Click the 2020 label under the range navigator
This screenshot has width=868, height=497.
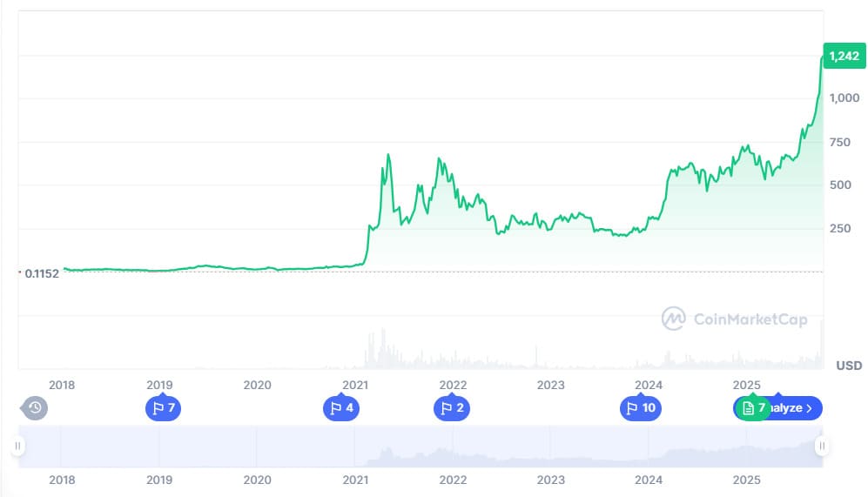point(257,480)
